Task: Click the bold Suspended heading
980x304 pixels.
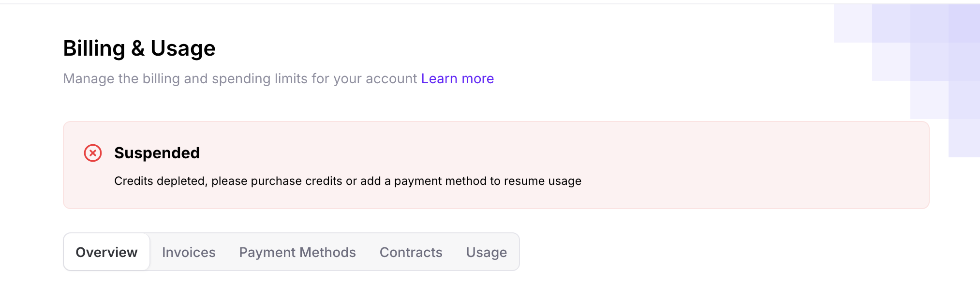Action: click(x=157, y=153)
